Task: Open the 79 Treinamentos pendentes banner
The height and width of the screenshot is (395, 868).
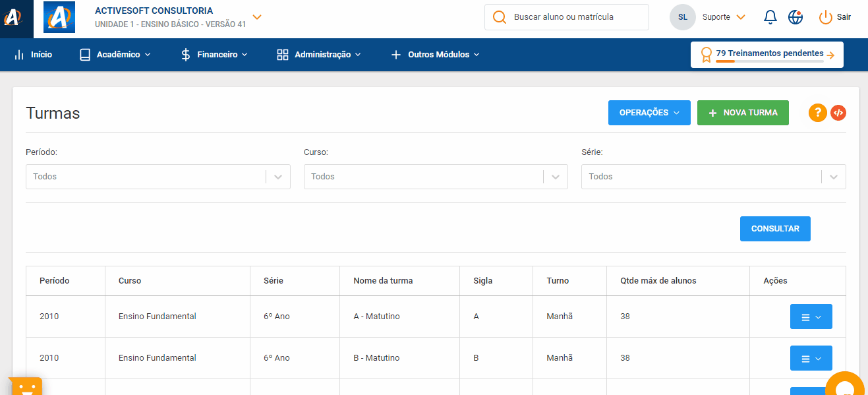Action: point(767,55)
